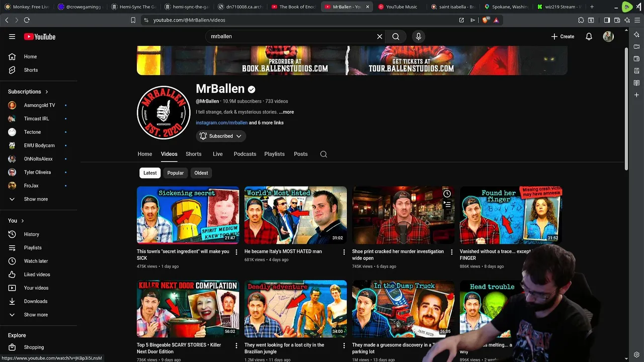Add 'Shoe print' video to queue
The height and width of the screenshot is (362, 644).
[447, 205]
